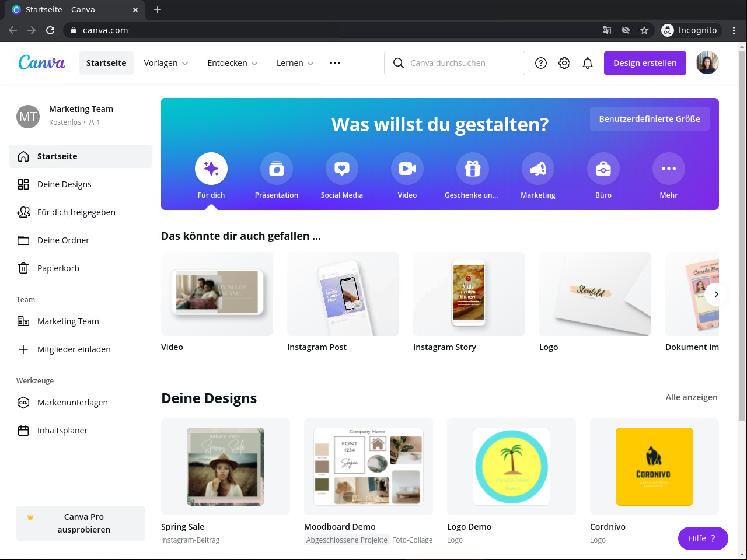Open the Moodboard Demo design thumbnail
The image size is (747, 560).
point(368,467)
